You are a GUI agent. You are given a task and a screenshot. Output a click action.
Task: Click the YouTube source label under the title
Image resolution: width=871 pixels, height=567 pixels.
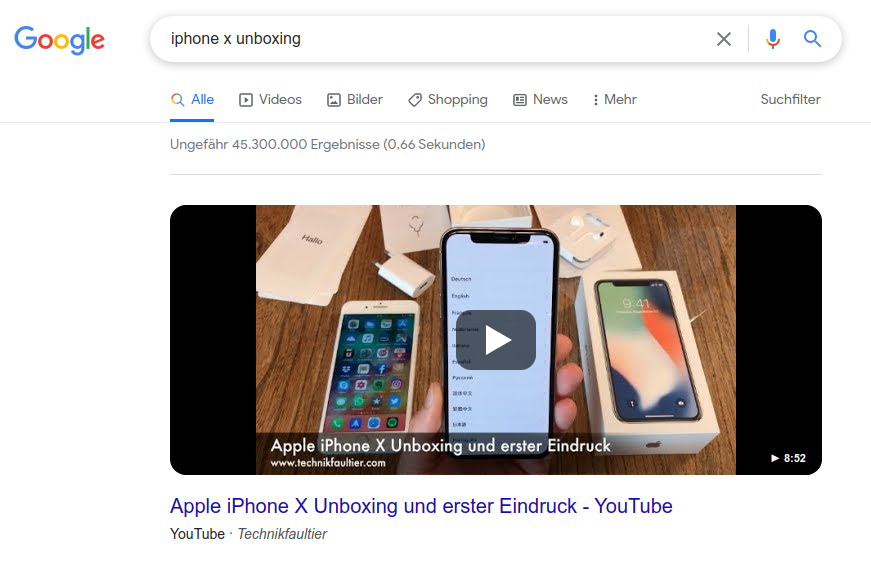(x=197, y=534)
